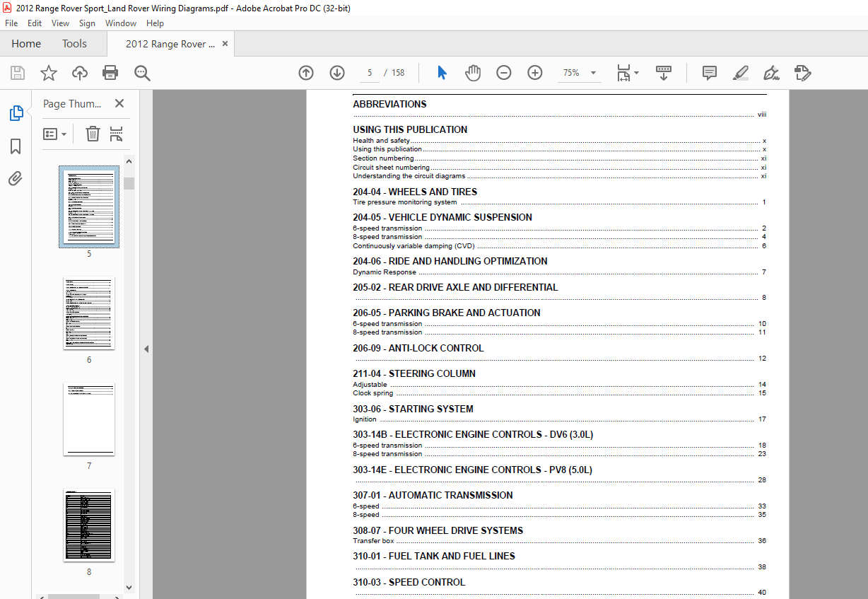This screenshot has height=599, width=868.
Task: Open the Window menu
Action: click(x=121, y=23)
